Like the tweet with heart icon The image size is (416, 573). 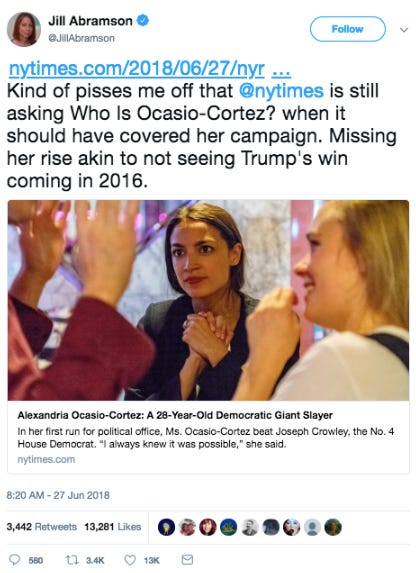[130, 560]
